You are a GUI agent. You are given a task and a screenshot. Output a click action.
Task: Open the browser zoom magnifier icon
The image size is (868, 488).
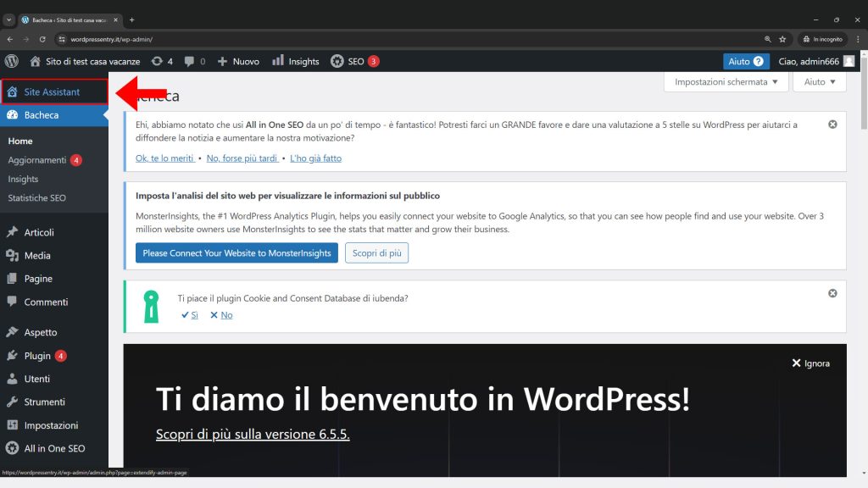(x=767, y=39)
